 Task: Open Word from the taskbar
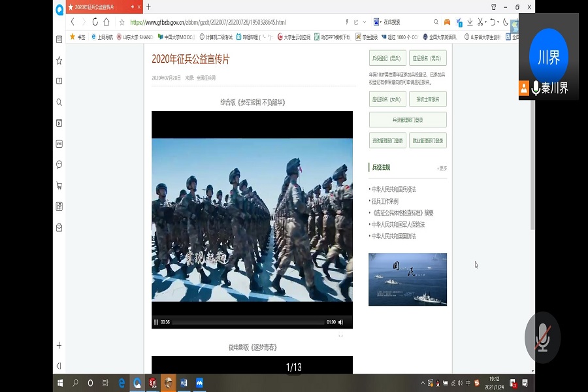[184, 383]
